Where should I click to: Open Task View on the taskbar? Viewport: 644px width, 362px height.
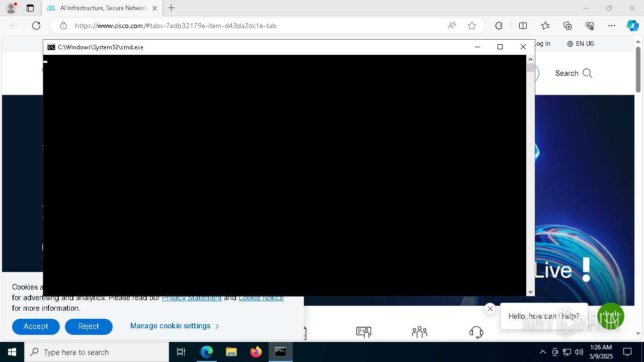click(181, 352)
